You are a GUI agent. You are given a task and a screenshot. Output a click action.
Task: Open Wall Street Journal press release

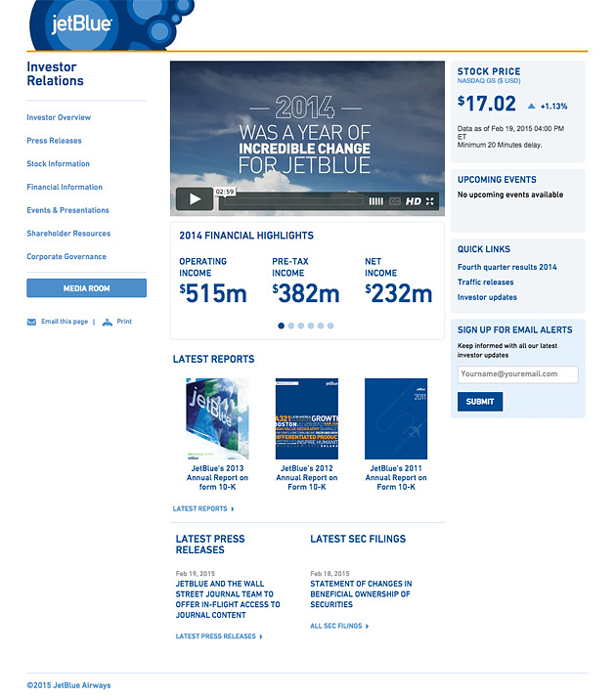[x=228, y=599]
